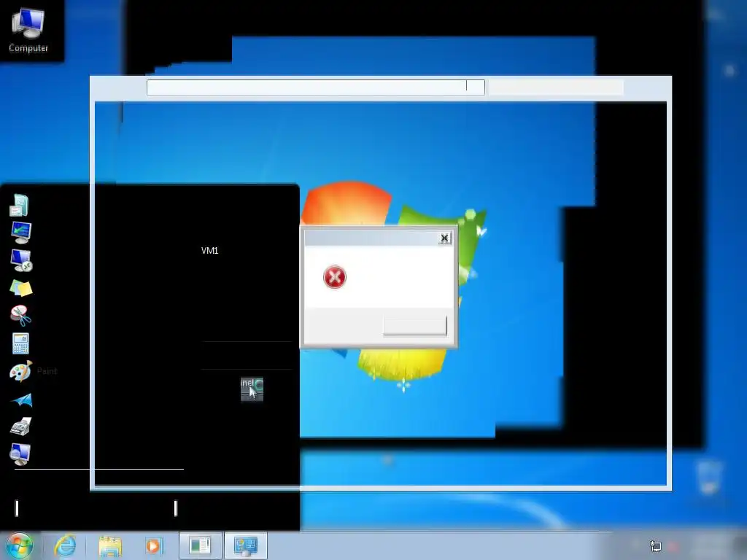Screen dimensions: 747x560
Task: Launch the Snipping Tool scissors icon
Action: point(21,315)
